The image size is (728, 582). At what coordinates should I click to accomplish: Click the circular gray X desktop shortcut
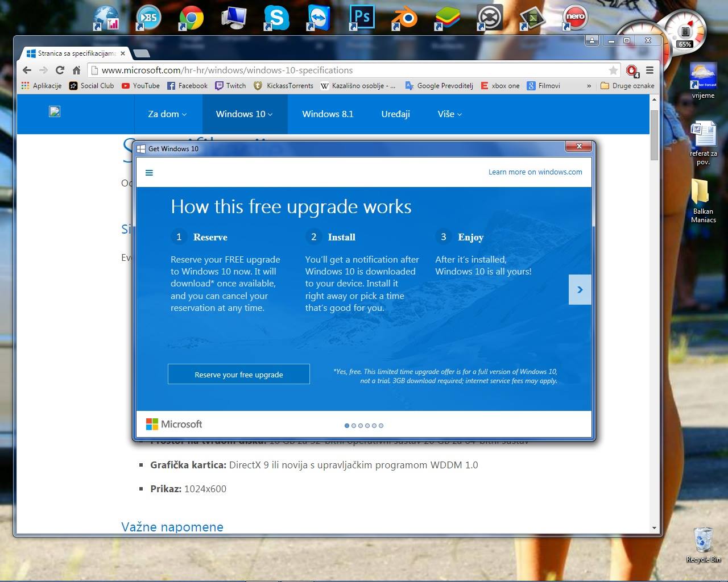(x=490, y=18)
